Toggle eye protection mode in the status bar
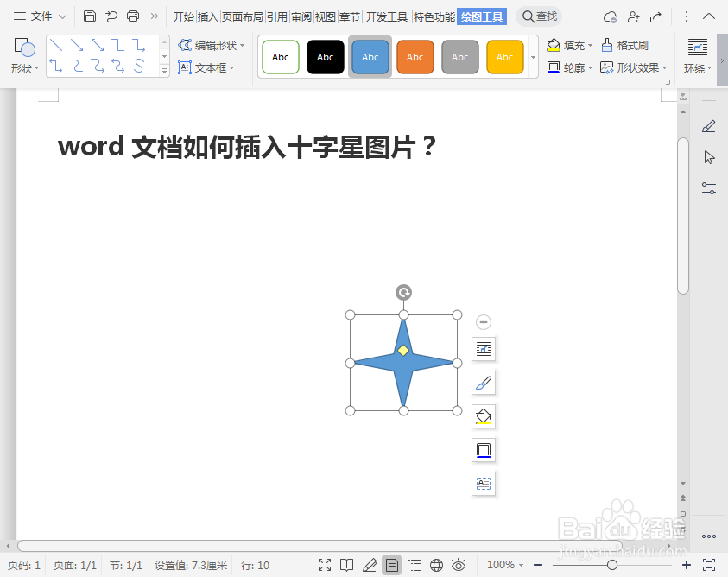 click(x=459, y=565)
